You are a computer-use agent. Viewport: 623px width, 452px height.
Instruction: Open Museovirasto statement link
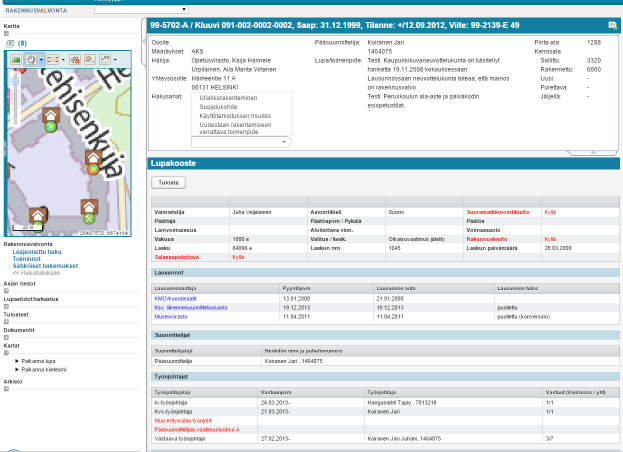point(171,317)
